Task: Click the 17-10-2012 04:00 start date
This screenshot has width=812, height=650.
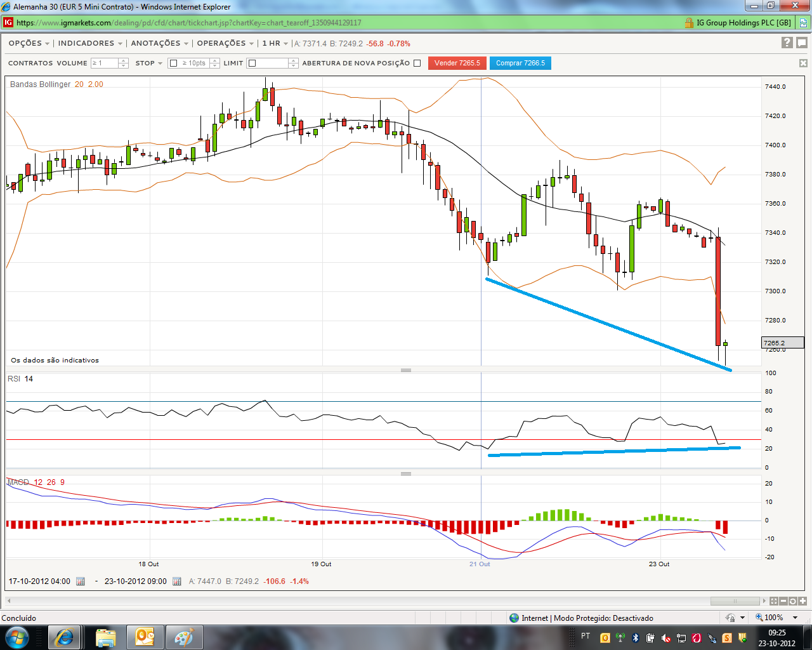Action: 39,581
